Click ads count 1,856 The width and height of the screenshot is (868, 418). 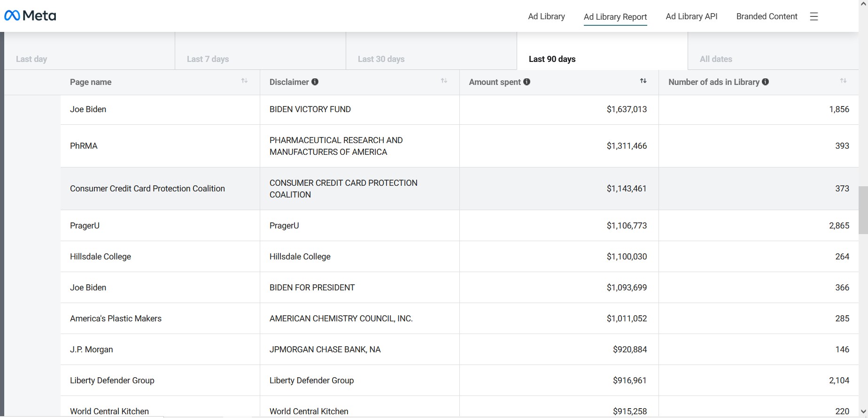point(839,109)
